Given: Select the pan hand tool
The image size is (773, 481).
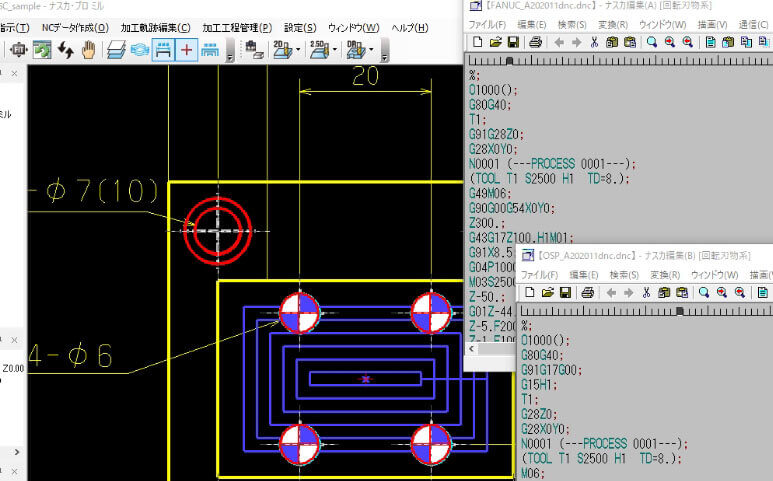Looking at the screenshot, I should click(x=89, y=50).
